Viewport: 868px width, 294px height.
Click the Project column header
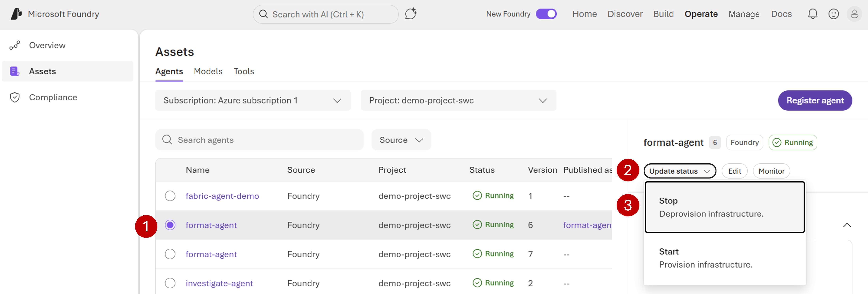point(392,170)
